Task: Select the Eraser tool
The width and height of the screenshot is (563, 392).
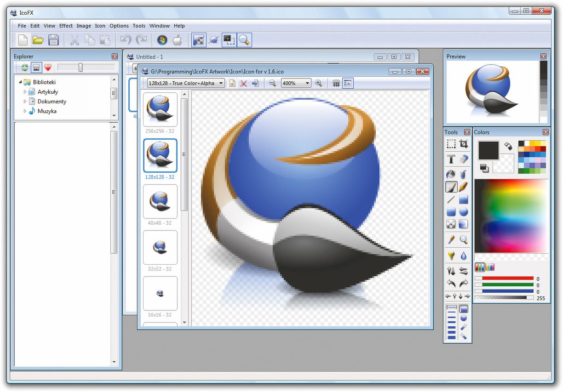Action: 464,159
